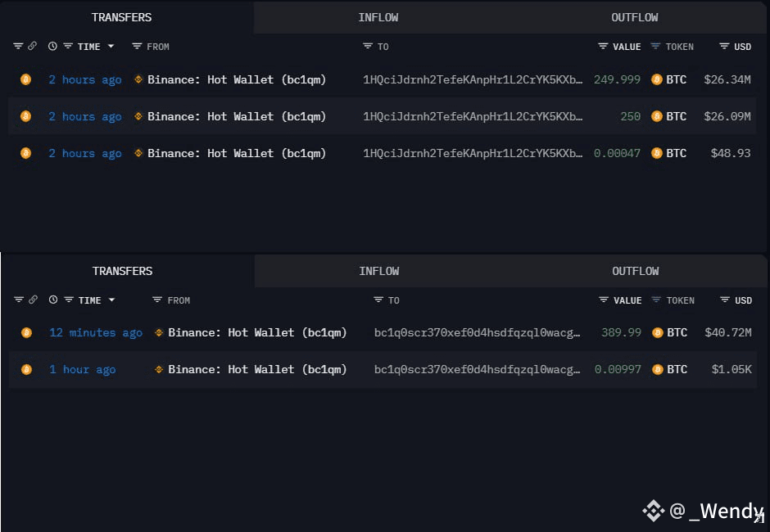
Task: Filter by TO column in the lower panel
Action: (x=378, y=300)
